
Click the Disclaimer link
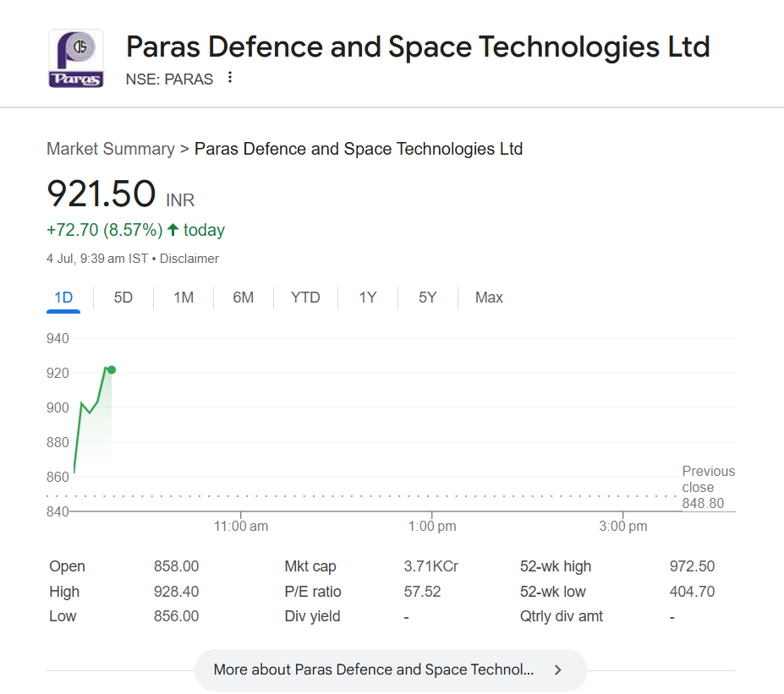pyautogui.click(x=189, y=259)
